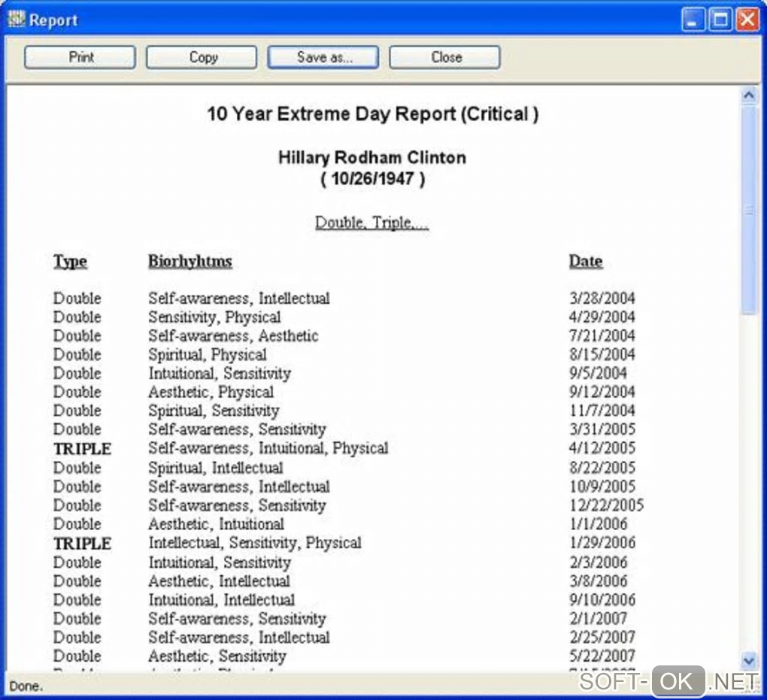767x700 pixels.
Task: Click the vertical scrollbar thumb
Action: pyautogui.click(x=749, y=211)
